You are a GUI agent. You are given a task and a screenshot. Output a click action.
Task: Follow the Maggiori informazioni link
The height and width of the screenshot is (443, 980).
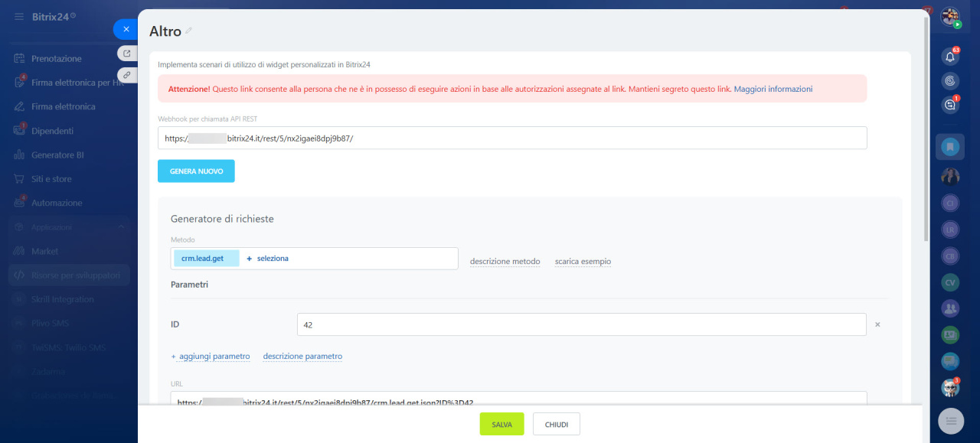[773, 89]
